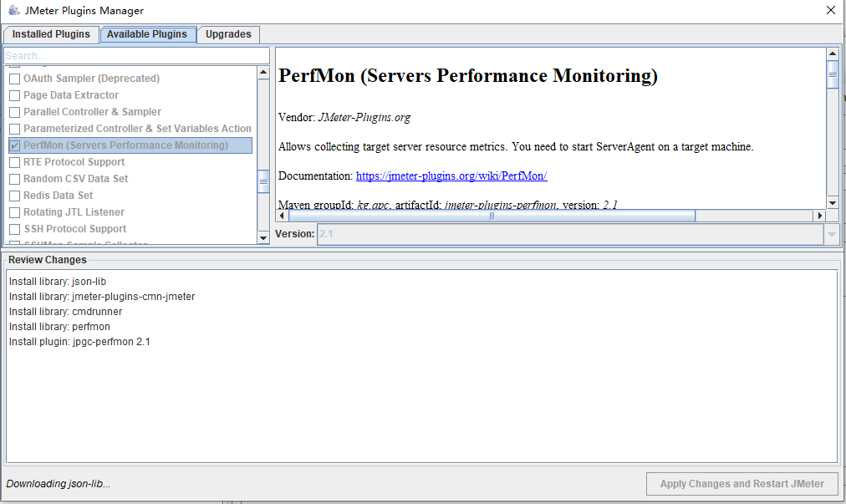Enable the SSH Protocol Support checkbox
Viewport: 846px width, 504px height.
point(14,229)
